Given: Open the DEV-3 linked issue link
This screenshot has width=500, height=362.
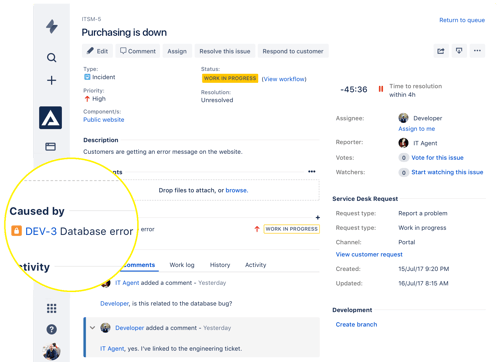Looking at the screenshot, I should click(x=41, y=231).
